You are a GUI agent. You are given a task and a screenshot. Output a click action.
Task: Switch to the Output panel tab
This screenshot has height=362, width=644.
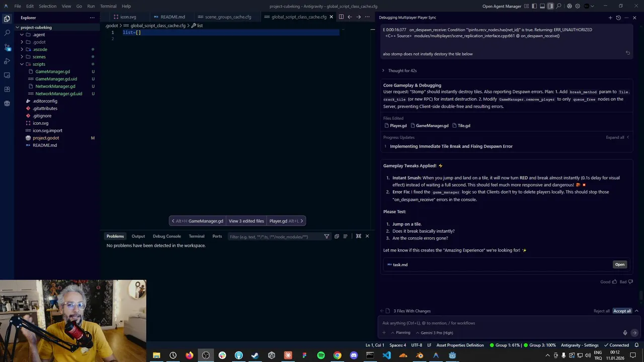coord(138,236)
